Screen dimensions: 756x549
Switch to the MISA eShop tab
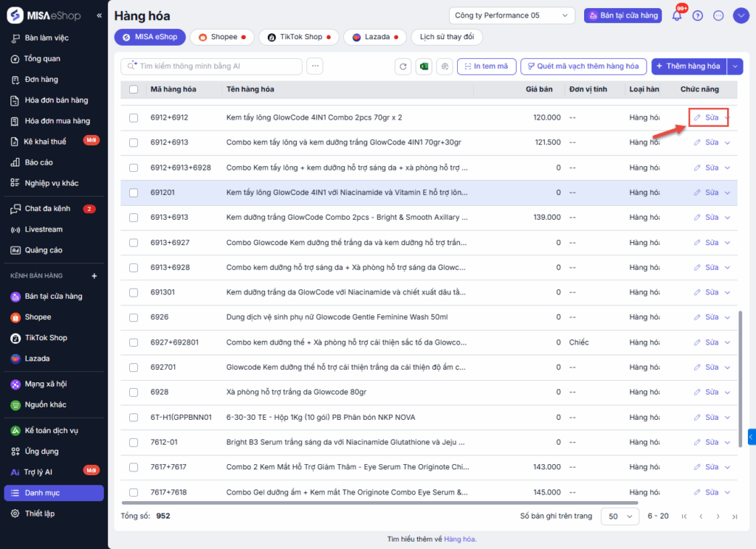coord(150,37)
